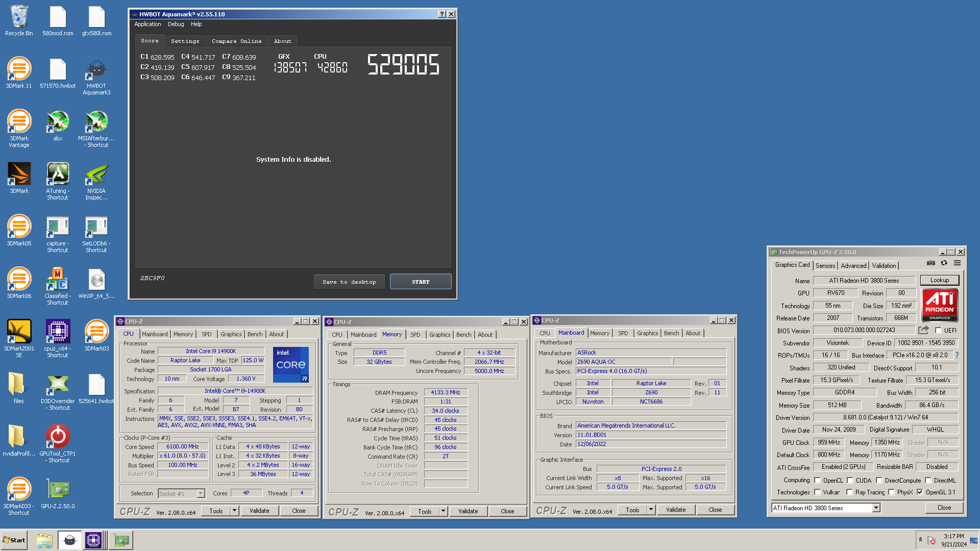The image size is (980, 551).
Task: Click Validate in Memory tab CPU-Z window
Action: (x=468, y=511)
